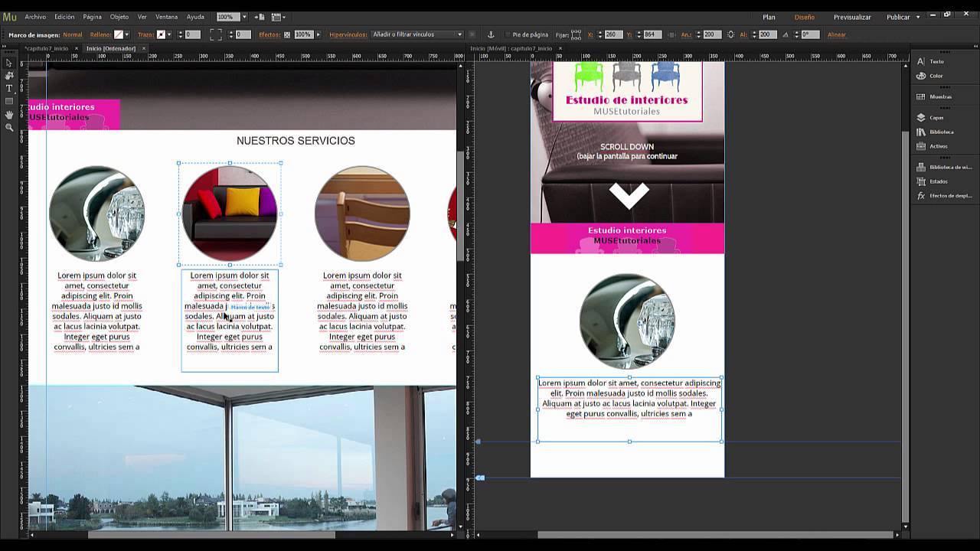Switch to the capitulo7_inicio document tab
This screenshot has width=980, height=551.
coord(47,48)
